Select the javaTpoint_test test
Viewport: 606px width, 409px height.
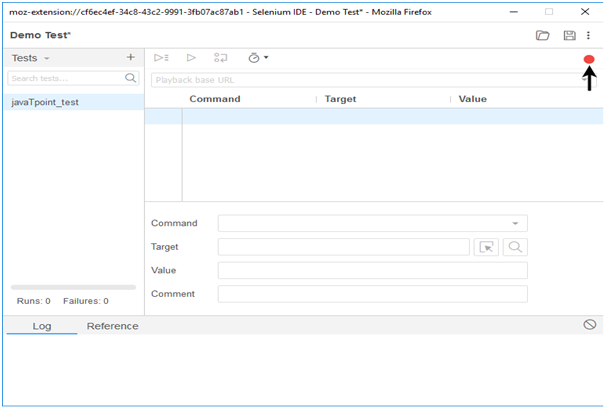pos(73,102)
